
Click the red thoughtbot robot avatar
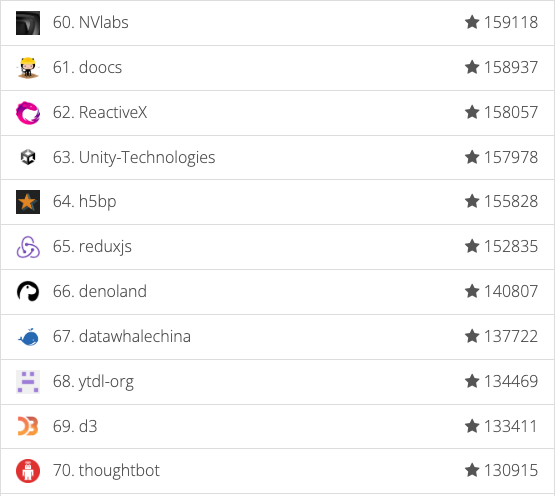(x=28, y=471)
